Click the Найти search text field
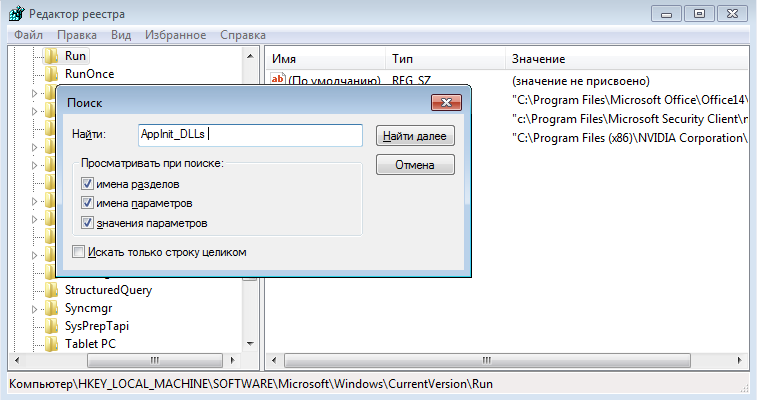This screenshot has height=400, width=757. (x=250, y=135)
